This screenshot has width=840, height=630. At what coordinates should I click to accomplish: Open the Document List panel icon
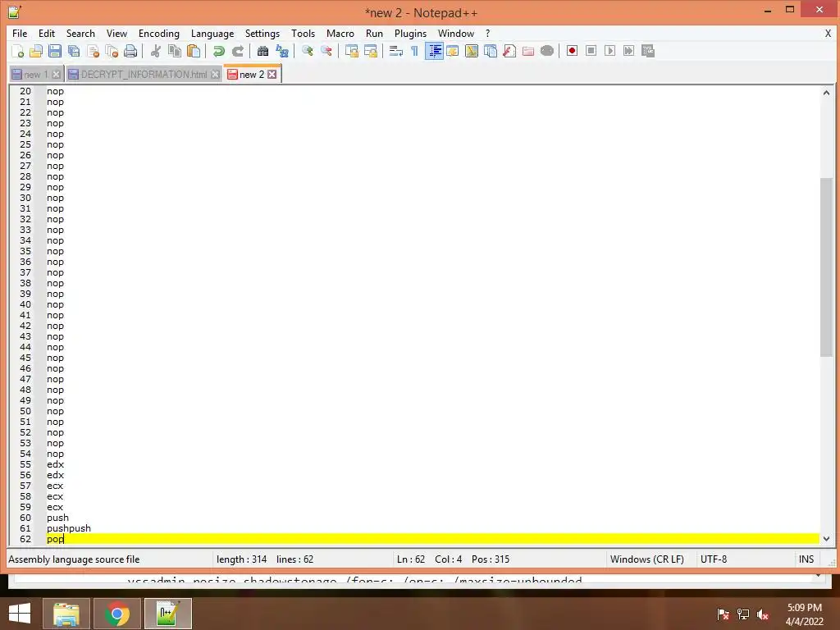pyautogui.click(x=491, y=51)
